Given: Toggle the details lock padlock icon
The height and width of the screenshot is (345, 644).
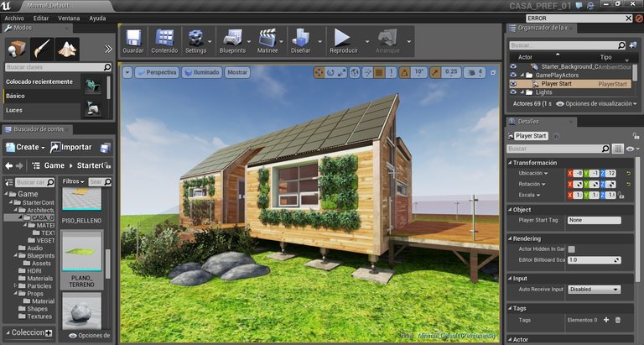Looking at the screenshot, I should coord(636,136).
